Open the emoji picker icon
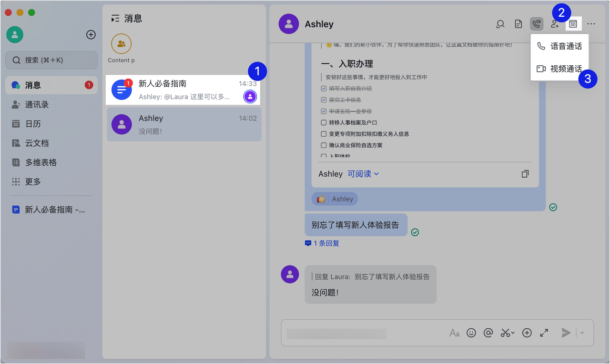Viewport: 610px width, 364px height. 471,333
